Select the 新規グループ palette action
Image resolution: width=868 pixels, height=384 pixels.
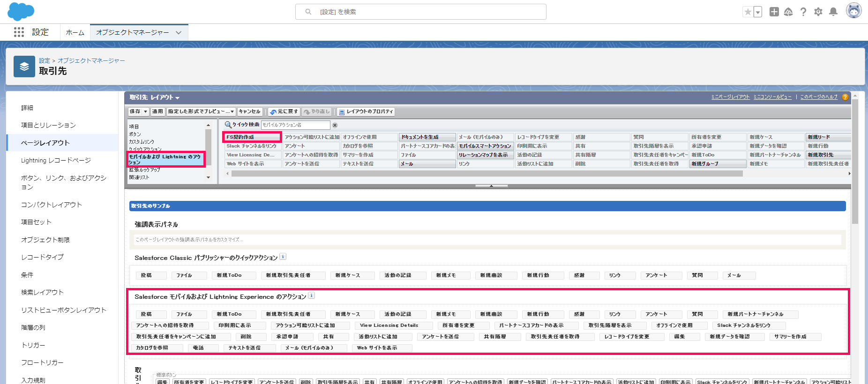(x=718, y=164)
